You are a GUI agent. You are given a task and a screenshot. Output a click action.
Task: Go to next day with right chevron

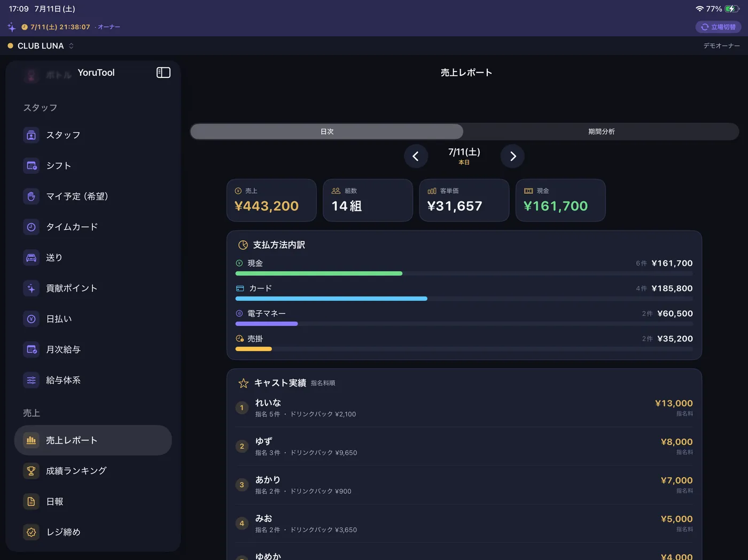click(512, 156)
